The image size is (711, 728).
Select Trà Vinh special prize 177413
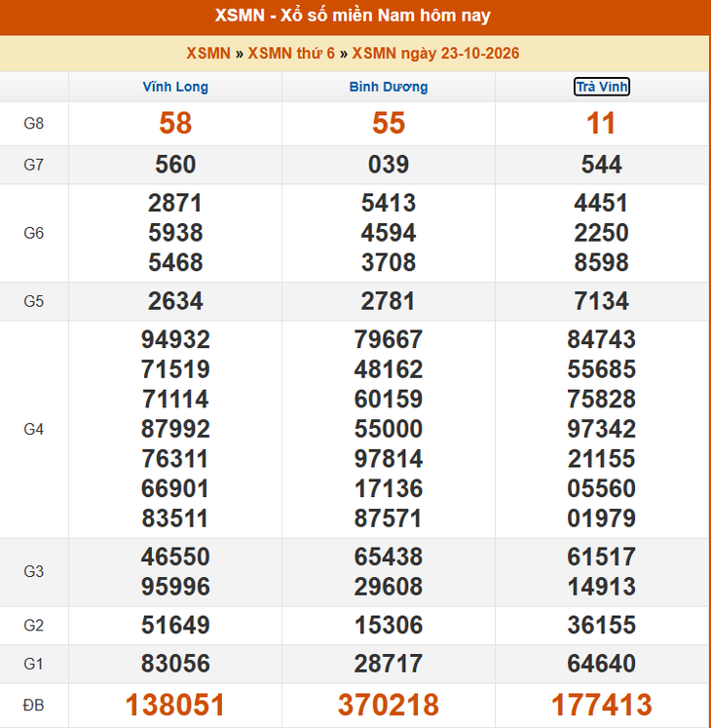point(602,705)
